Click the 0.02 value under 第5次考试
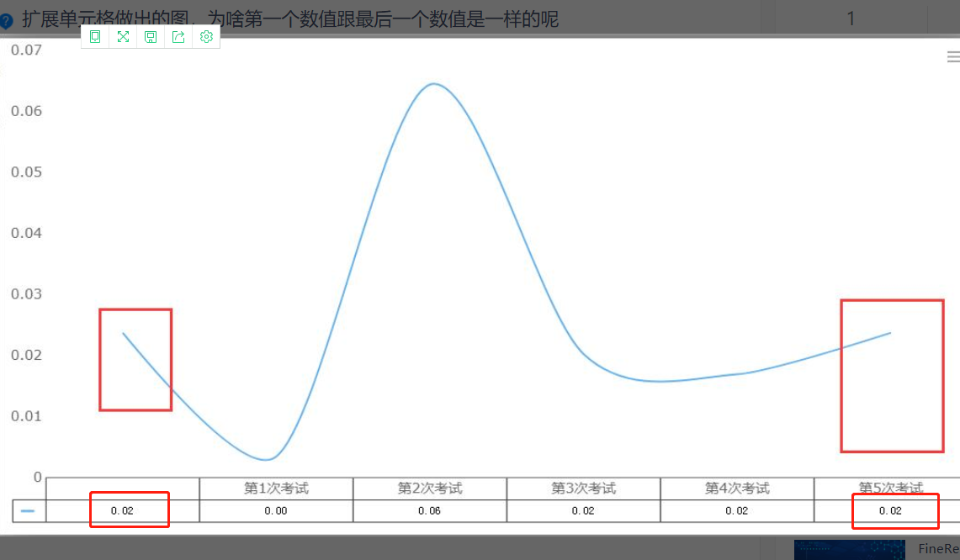Screen dimensions: 960x560 tap(891, 511)
